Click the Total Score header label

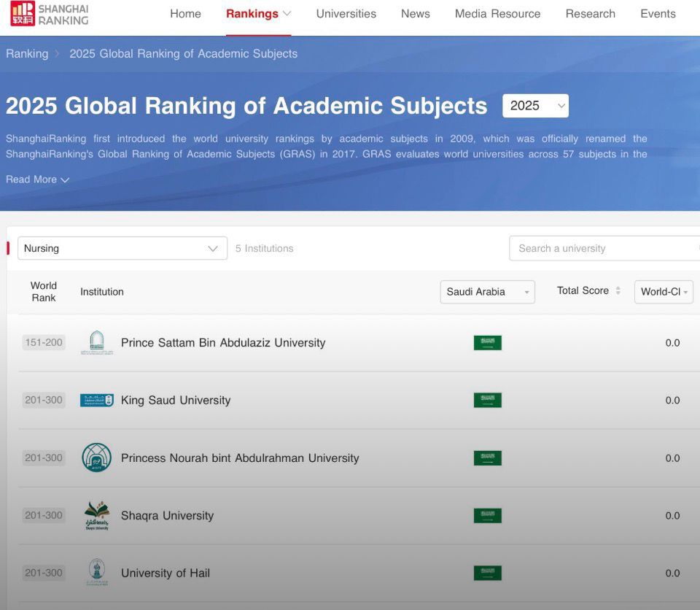(583, 290)
